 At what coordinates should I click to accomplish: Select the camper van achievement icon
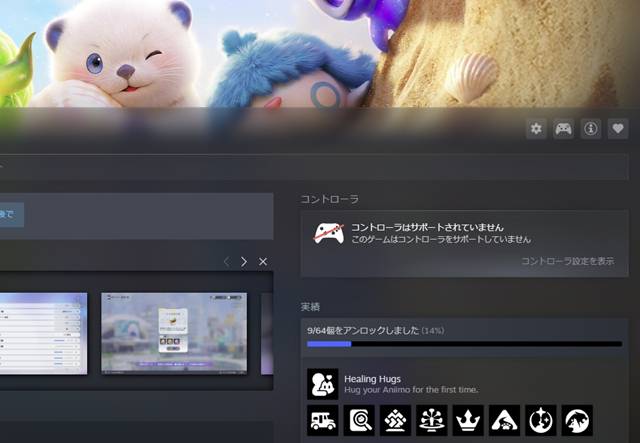tap(322, 420)
